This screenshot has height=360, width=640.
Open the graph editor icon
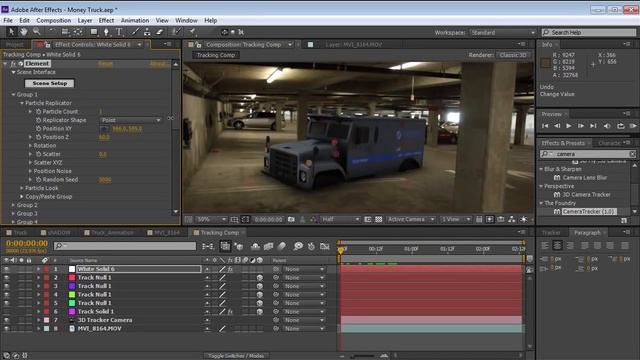pos(324,246)
